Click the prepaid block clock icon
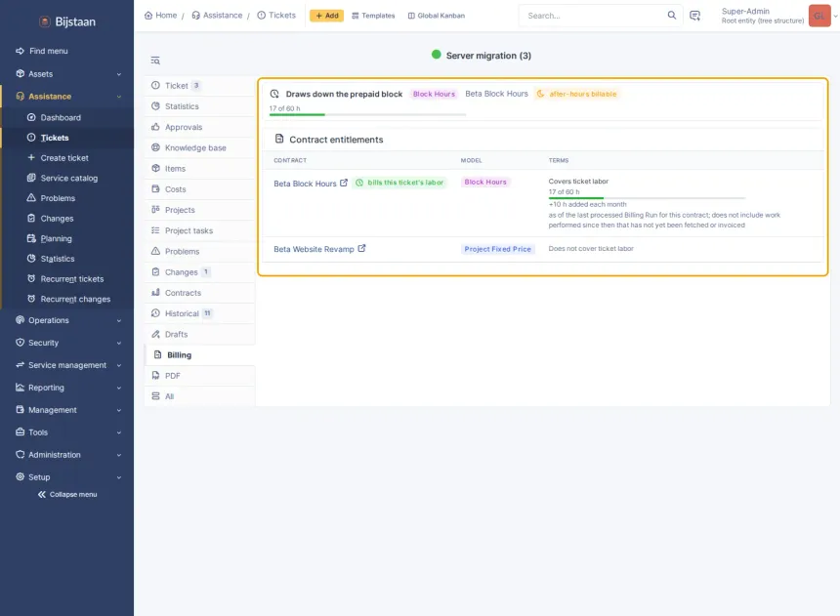Viewport: 840px width, 616px height. click(x=274, y=94)
